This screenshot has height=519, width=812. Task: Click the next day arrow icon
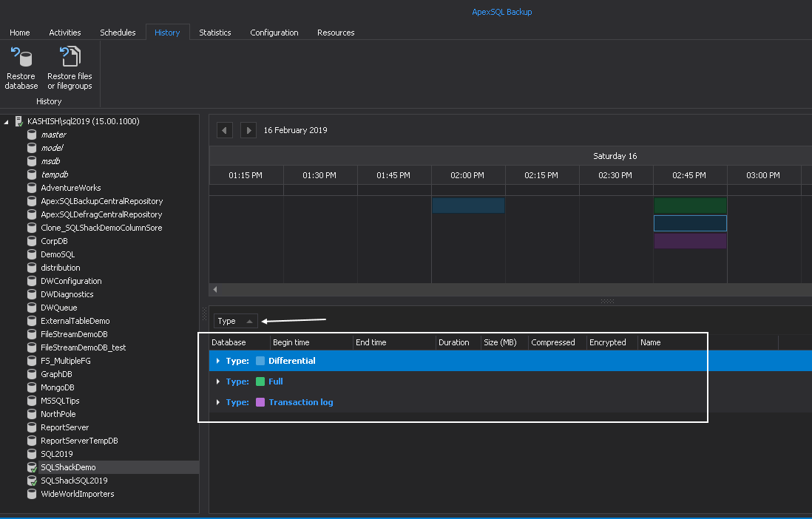tap(248, 129)
